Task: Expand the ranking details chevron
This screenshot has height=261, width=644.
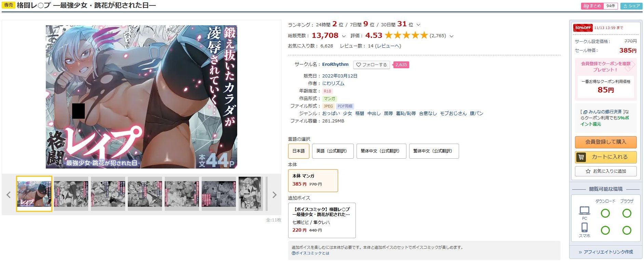Action: (x=418, y=25)
